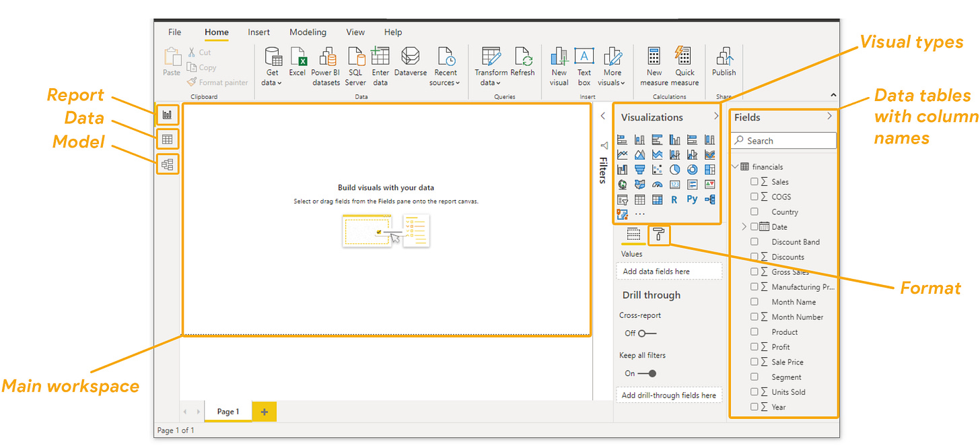This screenshot has height=446, width=980.
Task: Open the Transform data dropdown
Action: (x=491, y=67)
